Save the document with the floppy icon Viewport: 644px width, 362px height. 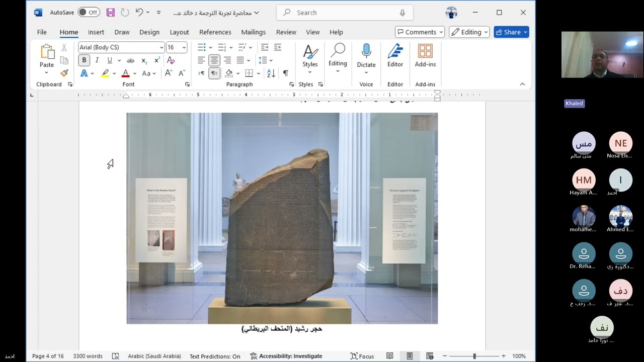[x=111, y=13]
